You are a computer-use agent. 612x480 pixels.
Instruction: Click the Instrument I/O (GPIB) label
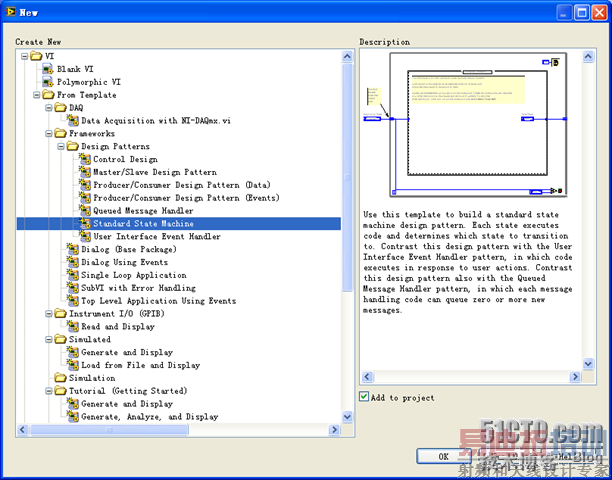[x=117, y=314]
